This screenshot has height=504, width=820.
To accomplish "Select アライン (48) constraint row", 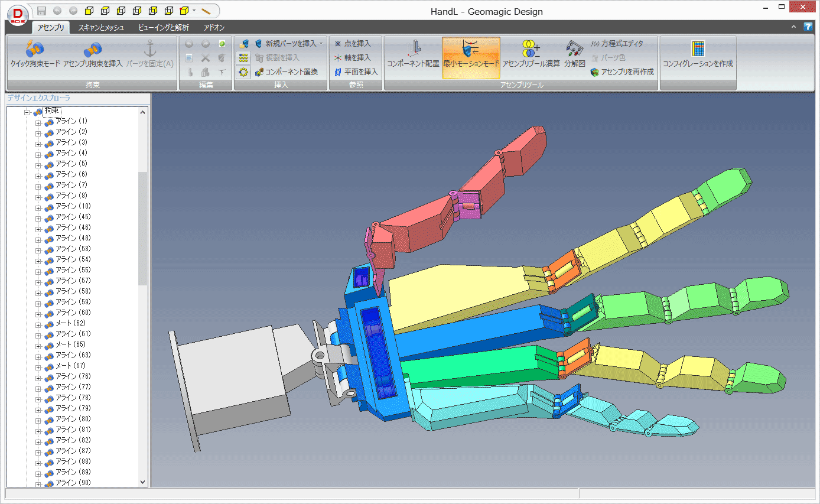I will 73,238.
